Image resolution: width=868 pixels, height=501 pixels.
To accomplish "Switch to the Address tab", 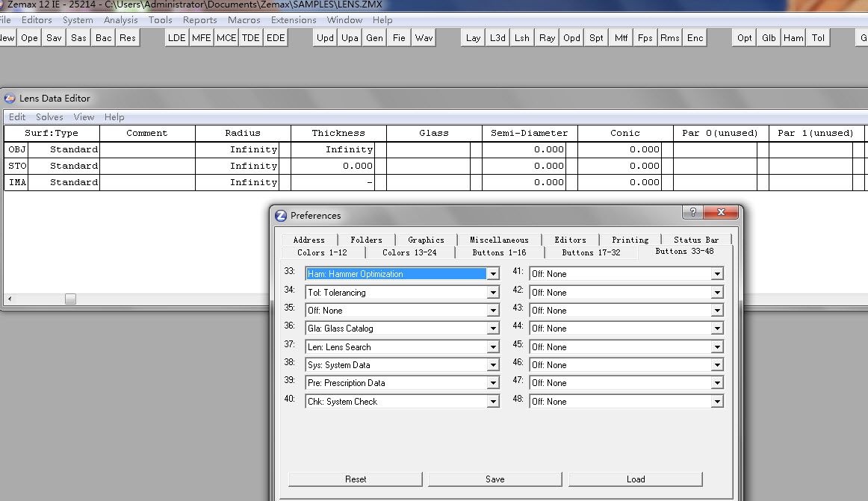I will coord(309,240).
